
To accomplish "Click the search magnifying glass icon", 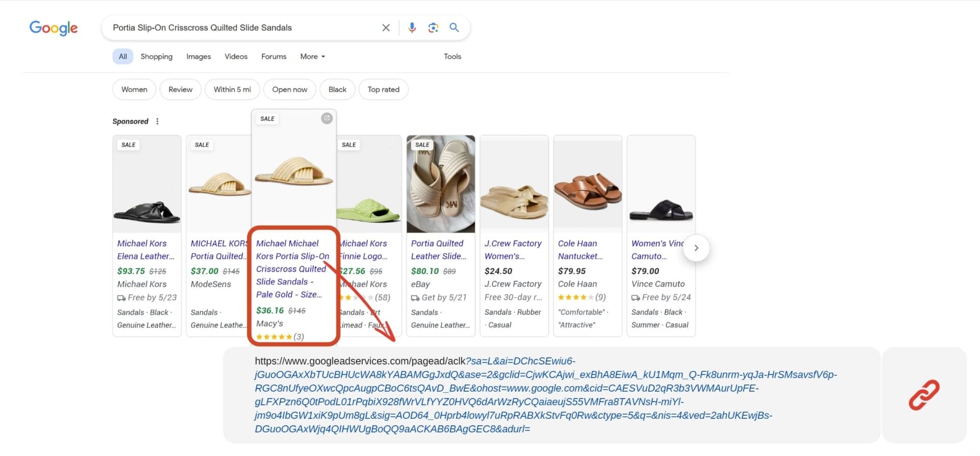I will (454, 28).
